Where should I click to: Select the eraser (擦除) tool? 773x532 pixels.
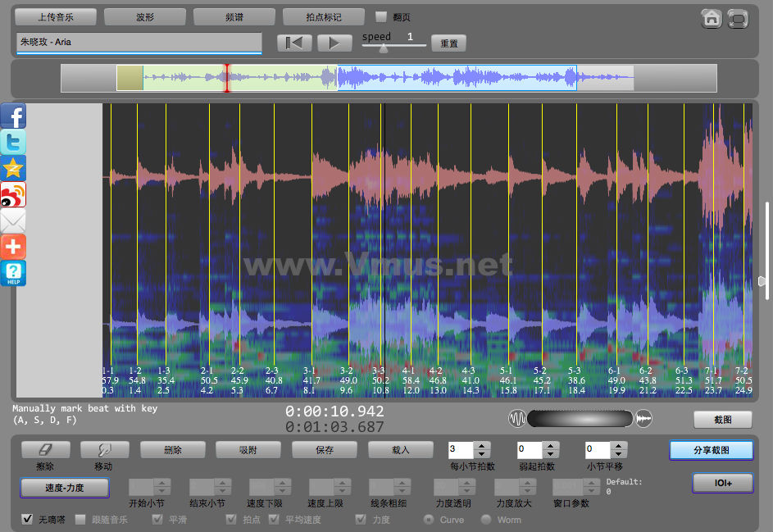[x=45, y=450]
